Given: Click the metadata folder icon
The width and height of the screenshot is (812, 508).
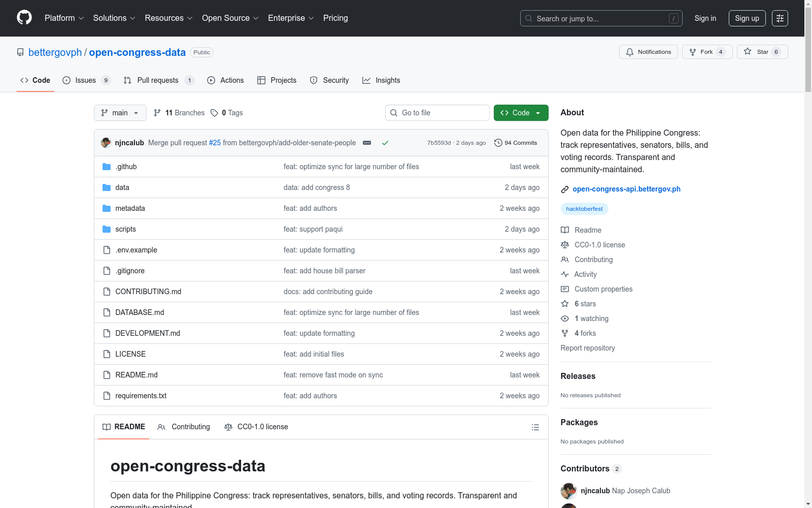Looking at the screenshot, I should click(107, 208).
